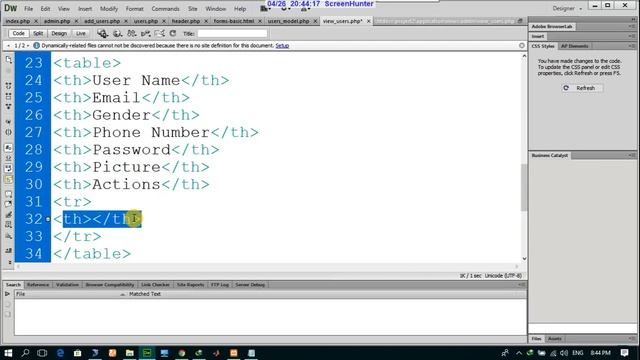Click the green play arrow in Search panel
Viewport: 640px width, 360px height.
[7, 294]
